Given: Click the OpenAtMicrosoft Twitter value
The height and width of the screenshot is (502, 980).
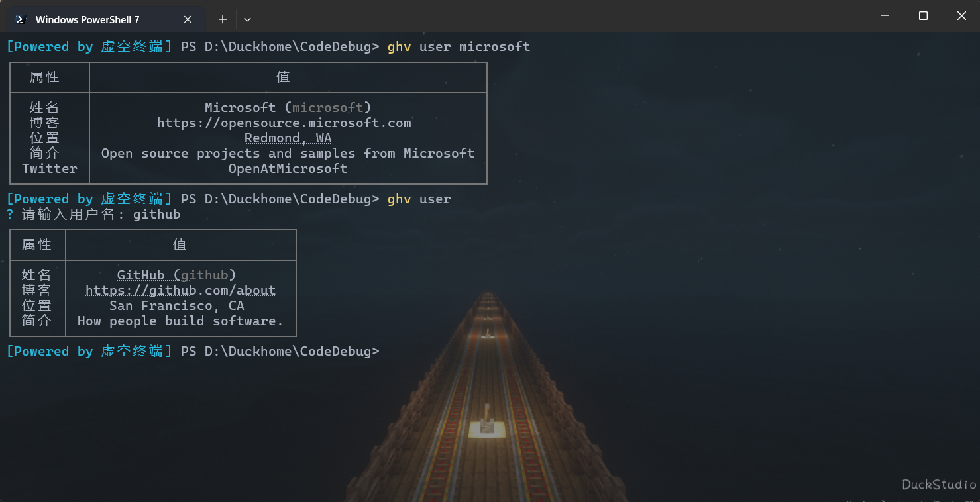Looking at the screenshot, I should [288, 168].
